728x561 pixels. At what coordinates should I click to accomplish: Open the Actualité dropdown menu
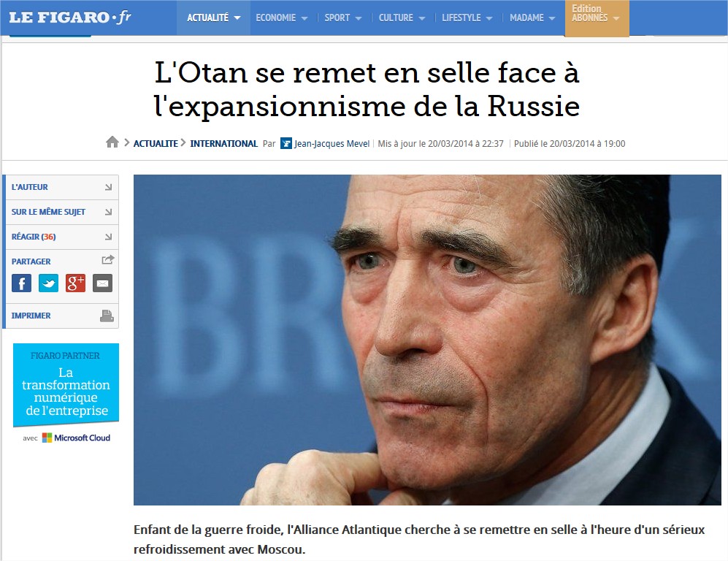click(213, 18)
